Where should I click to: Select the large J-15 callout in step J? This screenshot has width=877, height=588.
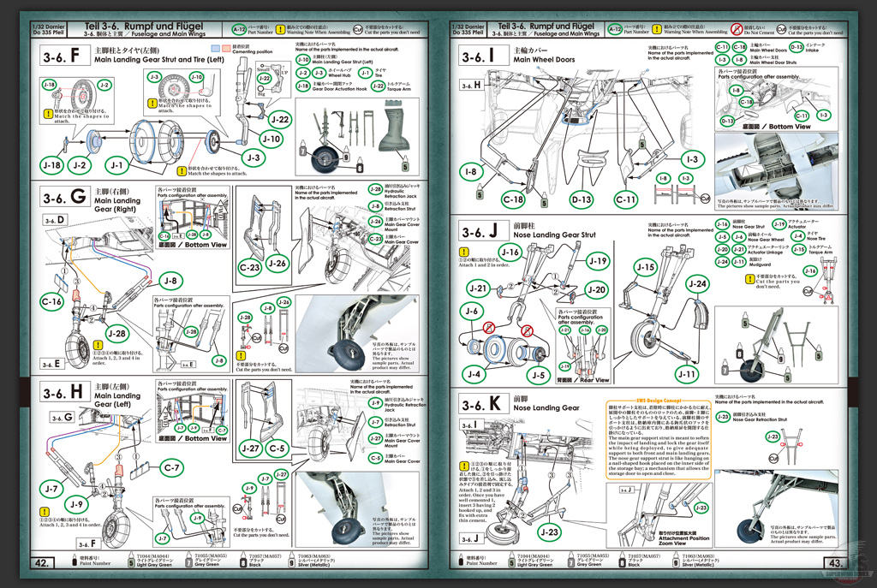(x=646, y=267)
